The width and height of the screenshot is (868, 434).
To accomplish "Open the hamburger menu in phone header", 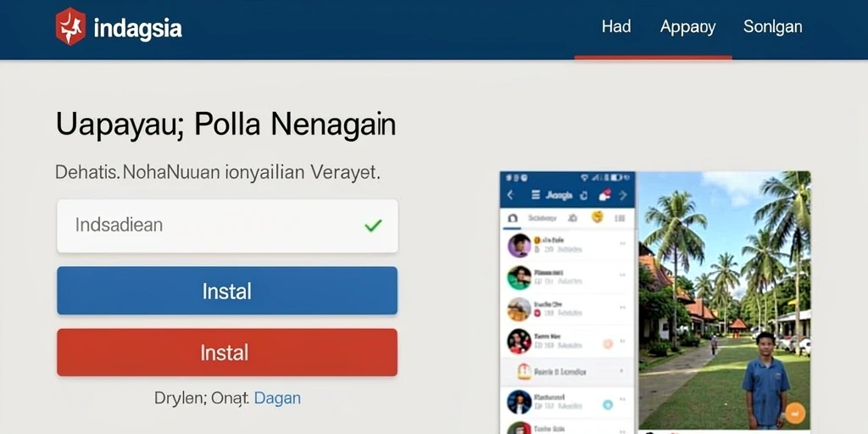I will pyautogui.click(x=536, y=195).
